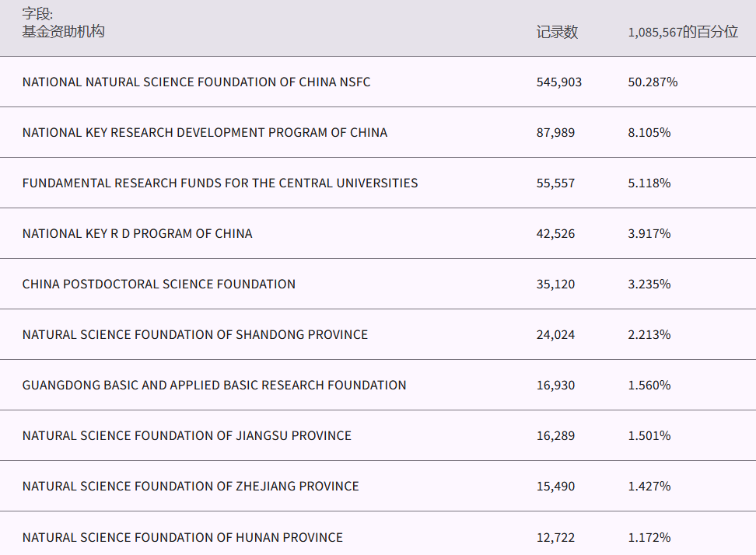
Task: Open Guangdong Basic and Applied Basic Research Foundation
Action: pos(214,385)
